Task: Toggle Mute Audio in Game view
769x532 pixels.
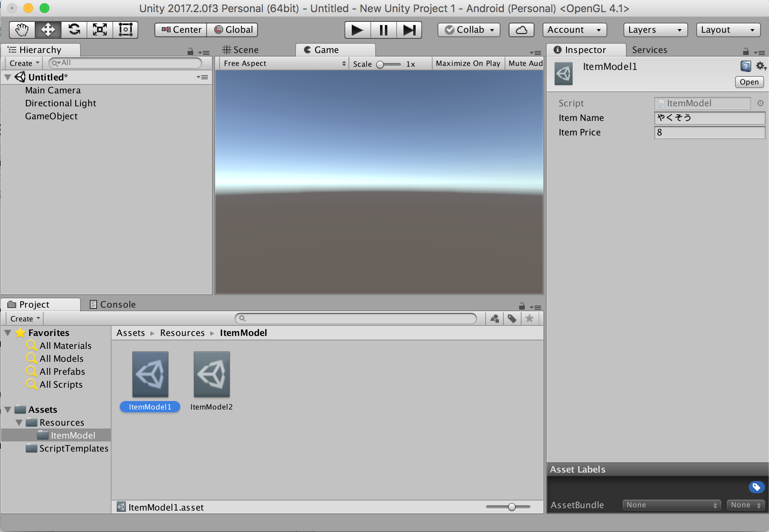Action: [x=525, y=63]
